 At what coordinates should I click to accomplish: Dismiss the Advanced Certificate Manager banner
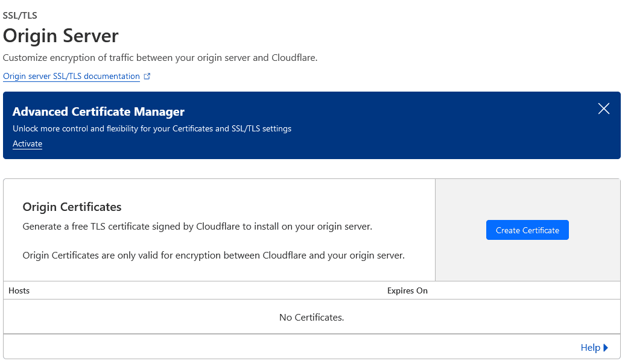tap(603, 108)
